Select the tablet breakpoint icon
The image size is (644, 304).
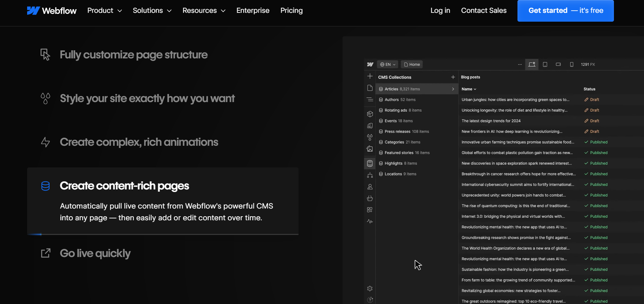tap(545, 64)
